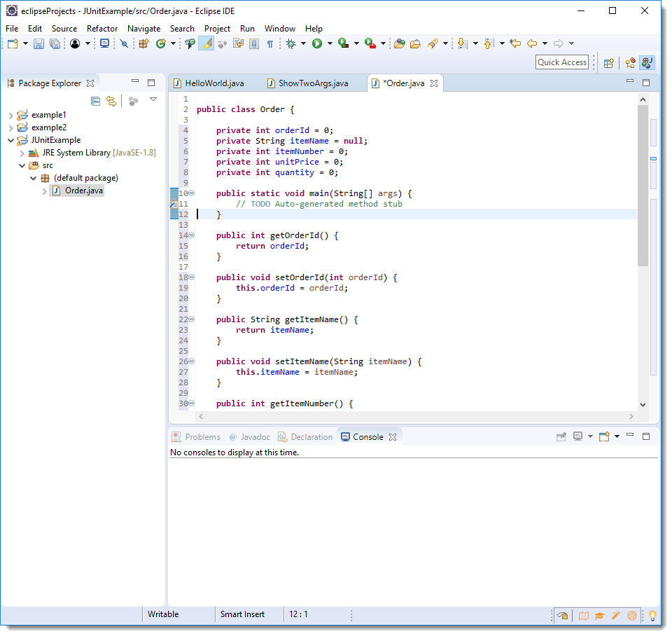Toggle Block Selection Mode icon
This screenshot has width=672, height=636.
pos(254,43)
